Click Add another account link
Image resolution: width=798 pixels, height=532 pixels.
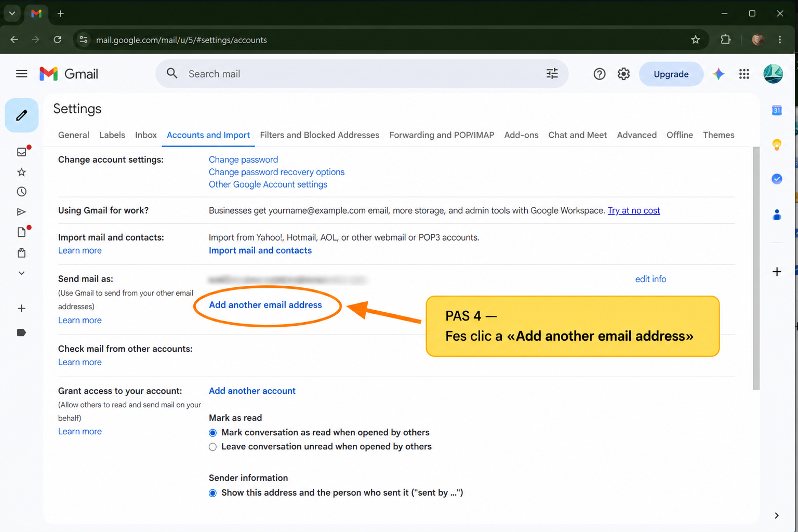tap(252, 391)
